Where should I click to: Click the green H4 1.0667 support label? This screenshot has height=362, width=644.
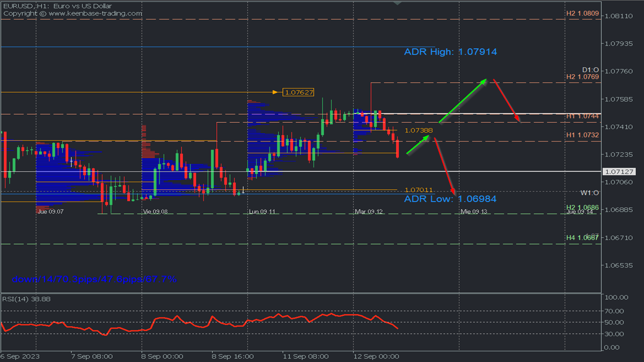pyautogui.click(x=582, y=237)
